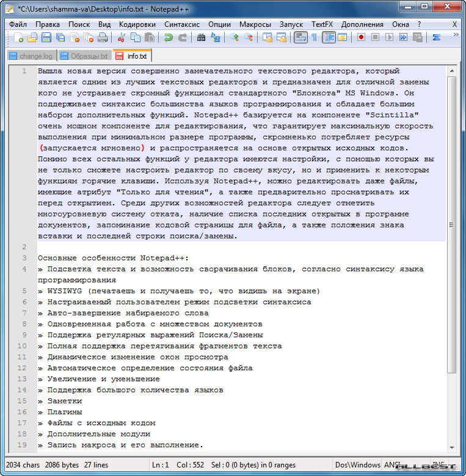Start macro recording with the red dot
This screenshot has height=476, width=466.
pos(361,38)
